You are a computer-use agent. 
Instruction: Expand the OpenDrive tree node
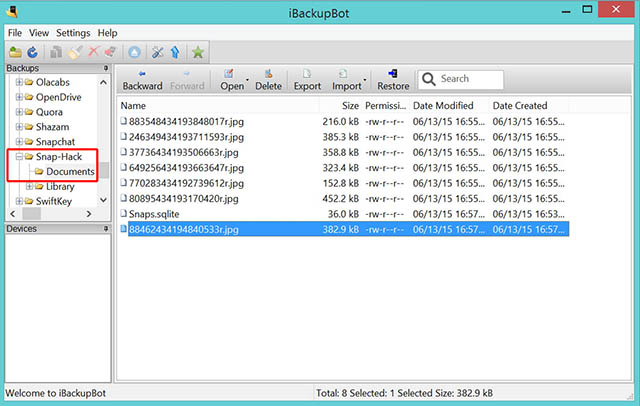pyautogui.click(x=19, y=97)
